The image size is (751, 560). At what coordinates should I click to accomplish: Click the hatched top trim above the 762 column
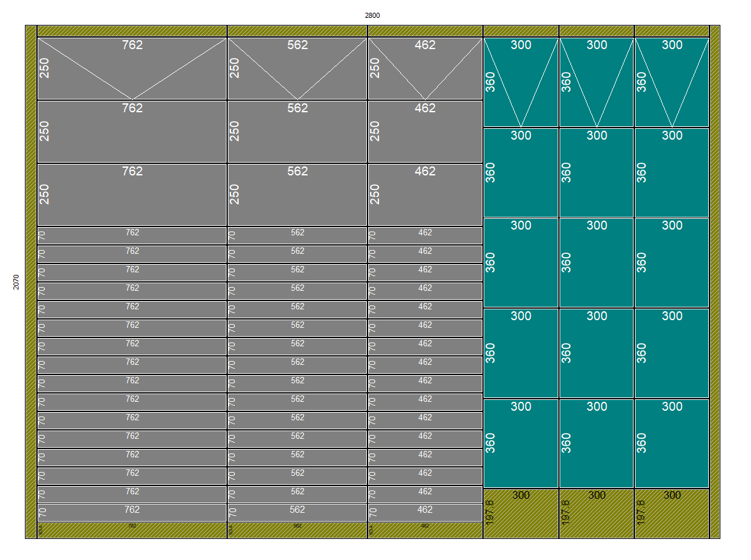132,31
